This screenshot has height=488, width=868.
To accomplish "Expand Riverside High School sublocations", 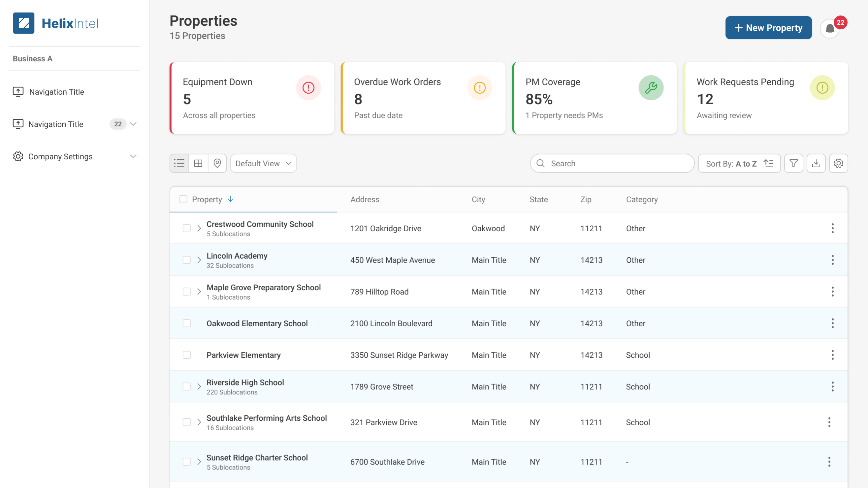I will 199,387.
